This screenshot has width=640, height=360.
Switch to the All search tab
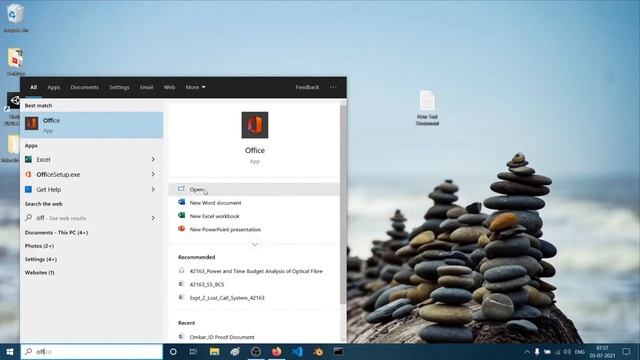pos(33,87)
